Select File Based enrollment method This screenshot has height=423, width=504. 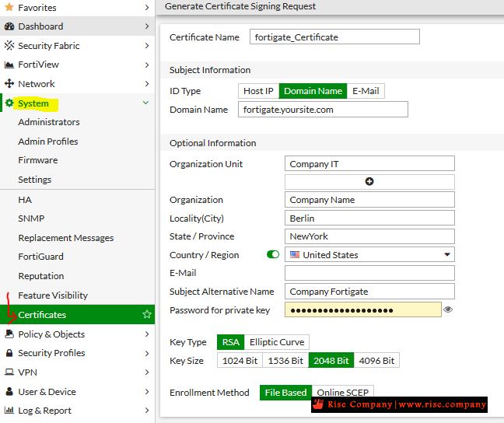tap(285, 393)
